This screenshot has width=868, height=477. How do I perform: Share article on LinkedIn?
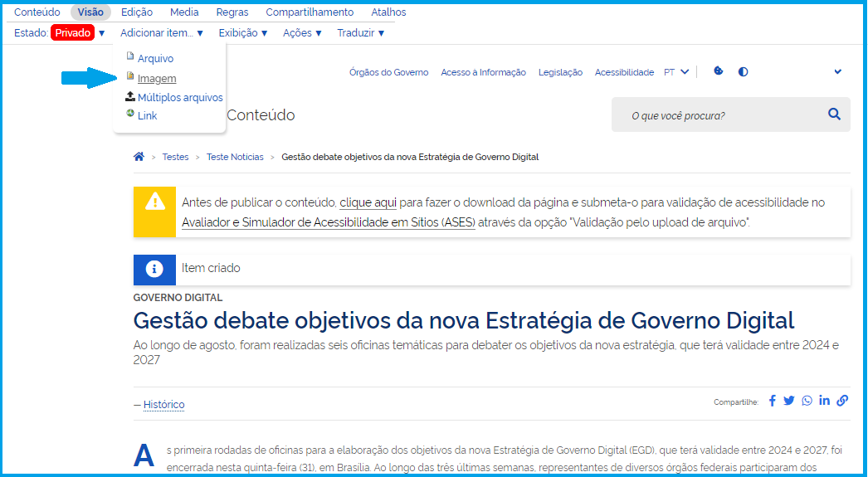(824, 400)
